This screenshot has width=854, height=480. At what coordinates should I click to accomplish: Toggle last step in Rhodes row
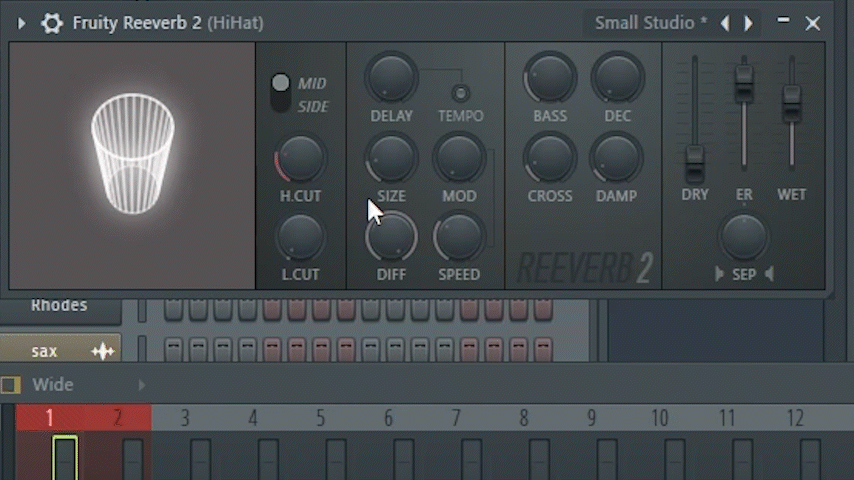[543, 309]
